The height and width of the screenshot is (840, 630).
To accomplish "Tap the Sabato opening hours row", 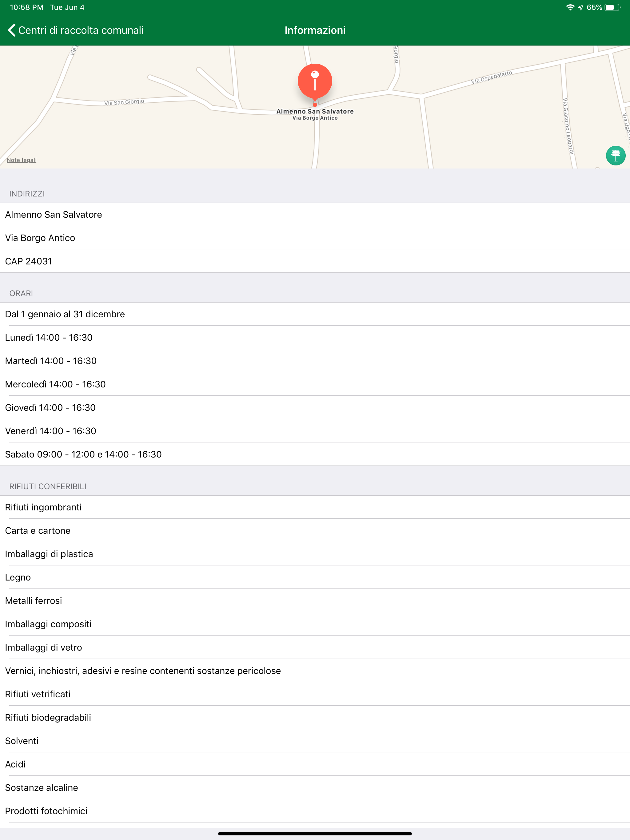I will coord(315,454).
